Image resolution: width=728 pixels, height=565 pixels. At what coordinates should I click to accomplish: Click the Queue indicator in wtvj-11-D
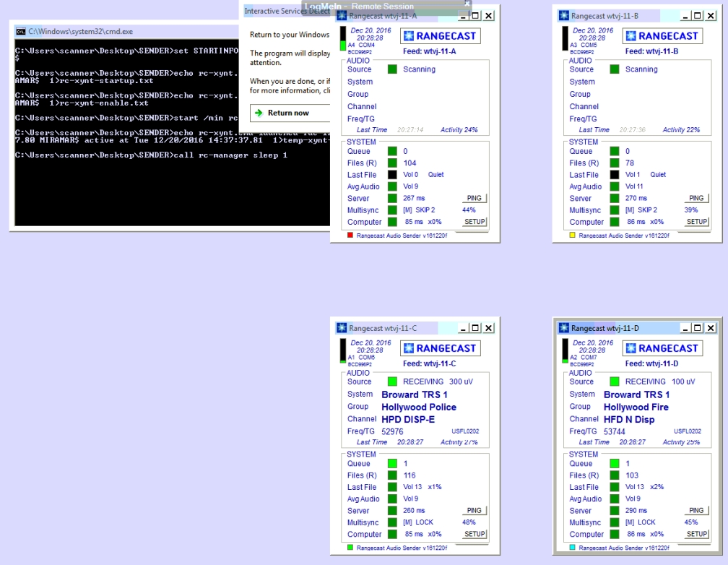click(x=615, y=463)
